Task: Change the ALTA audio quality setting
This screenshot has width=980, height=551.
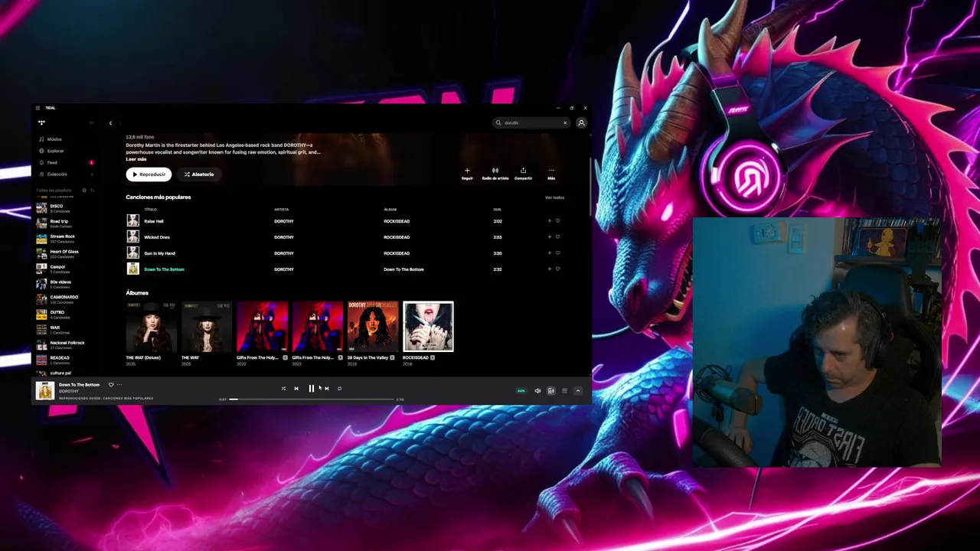Action: [521, 391]
